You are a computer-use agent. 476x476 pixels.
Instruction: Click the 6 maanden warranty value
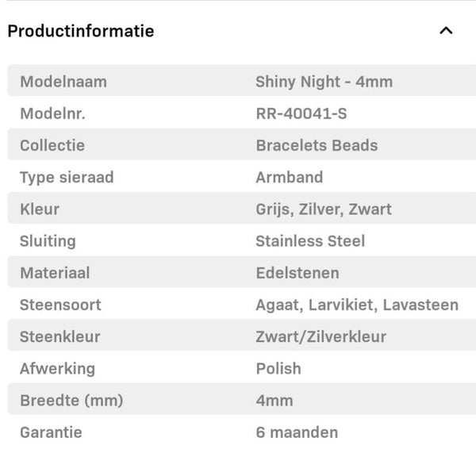click(297, 432)
